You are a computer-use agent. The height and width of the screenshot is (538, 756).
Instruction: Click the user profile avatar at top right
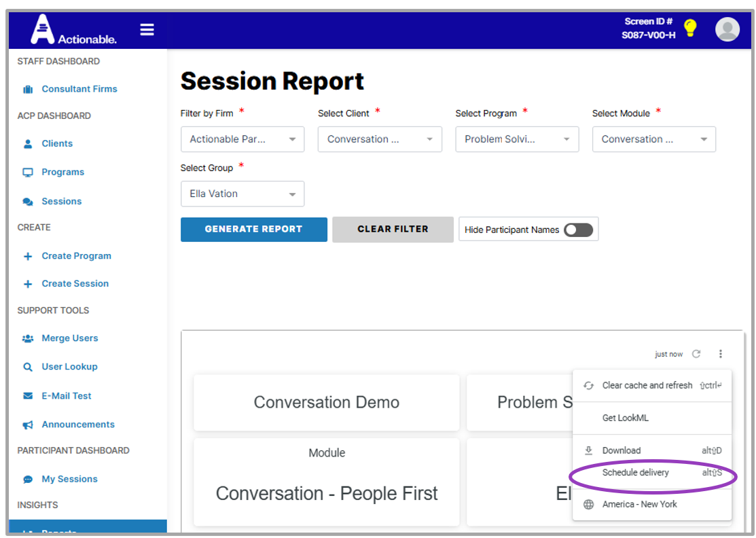[727, 30]
